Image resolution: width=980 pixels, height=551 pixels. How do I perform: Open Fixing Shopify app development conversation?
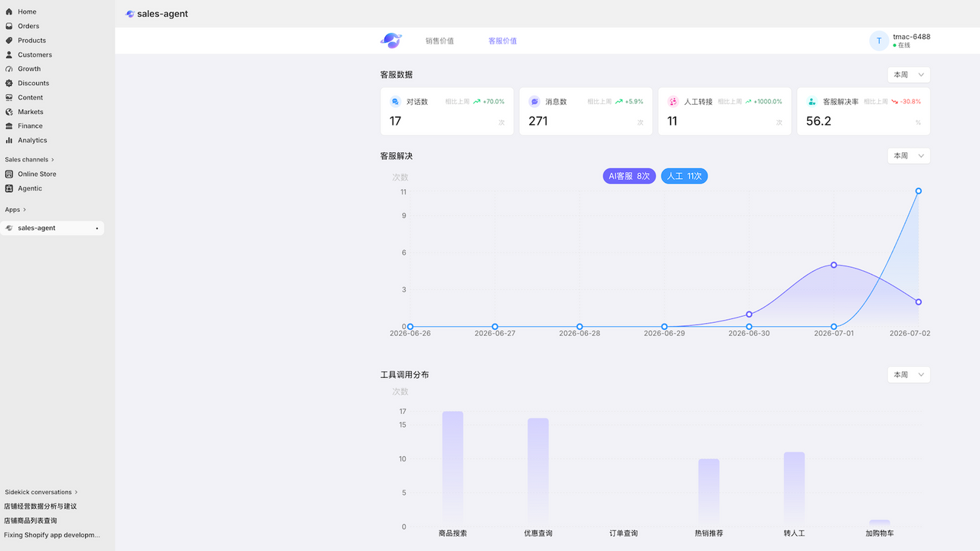[52, 535]
